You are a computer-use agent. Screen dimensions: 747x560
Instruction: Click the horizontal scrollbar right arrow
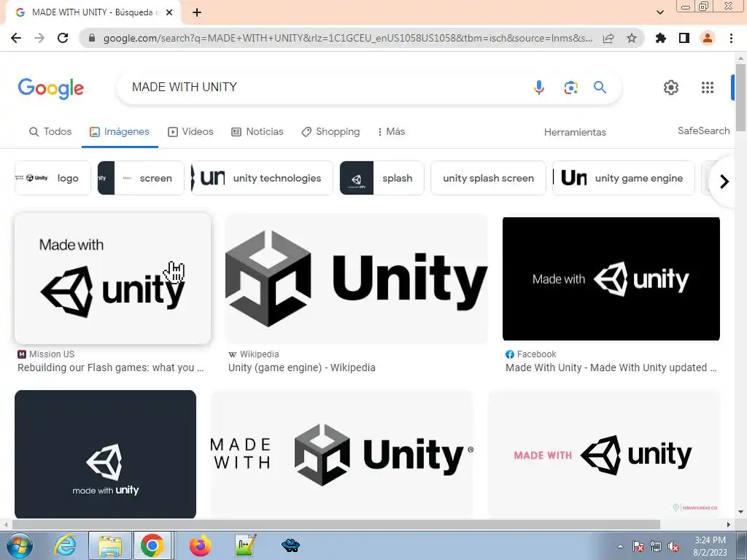point(729,524)
